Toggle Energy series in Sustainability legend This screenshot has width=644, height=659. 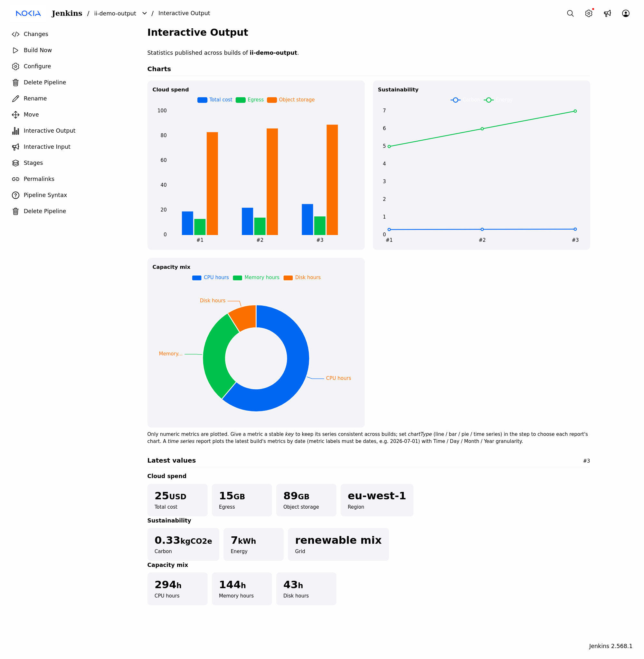point(498,100)
